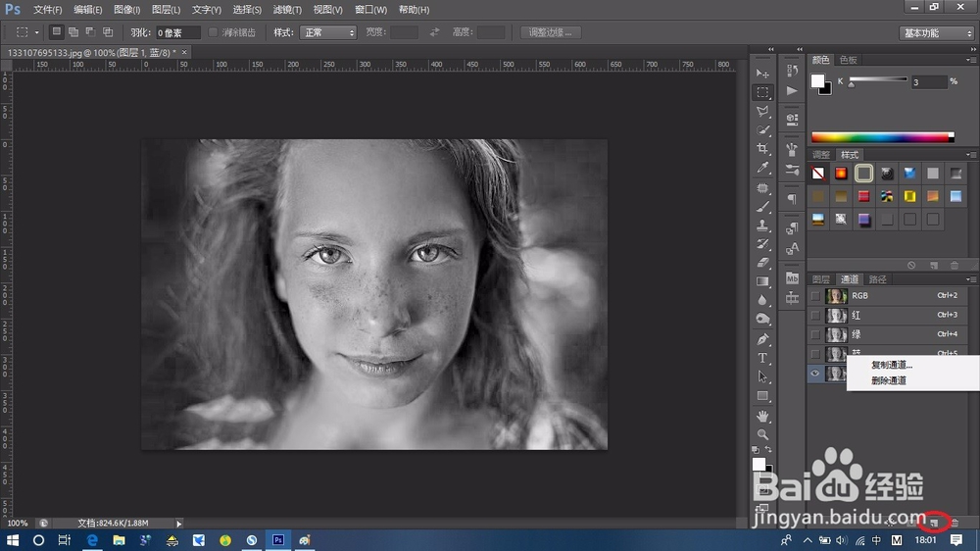Screen dimensions: 980x551
Task: Select the Quick Selection tool
Action: coord(762,130)
